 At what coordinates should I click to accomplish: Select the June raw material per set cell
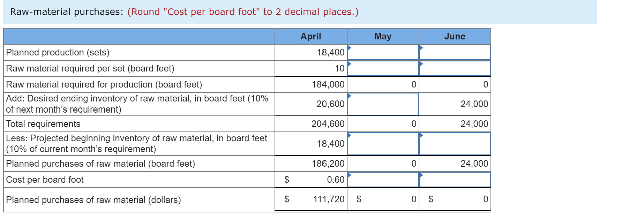(455, 68)
